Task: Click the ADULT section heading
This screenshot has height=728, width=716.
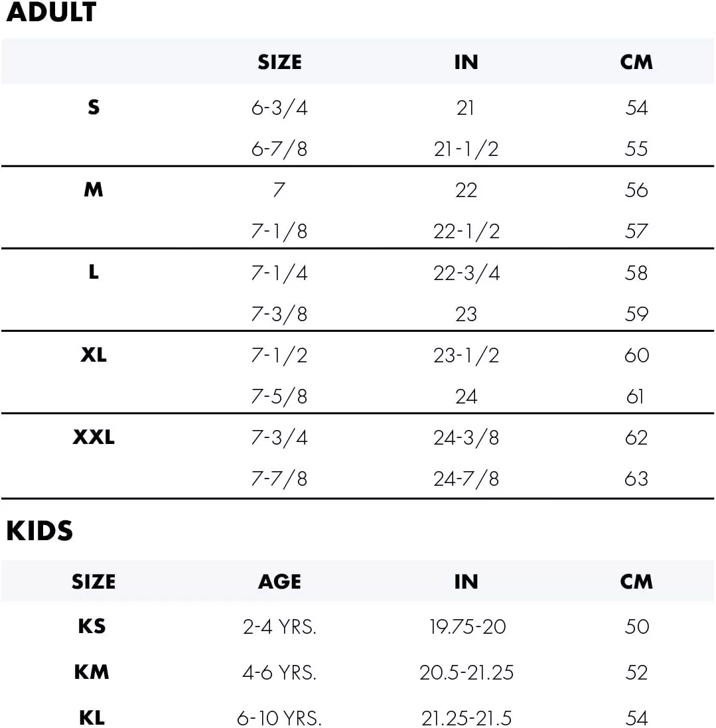Action: (x=51, y=13)
